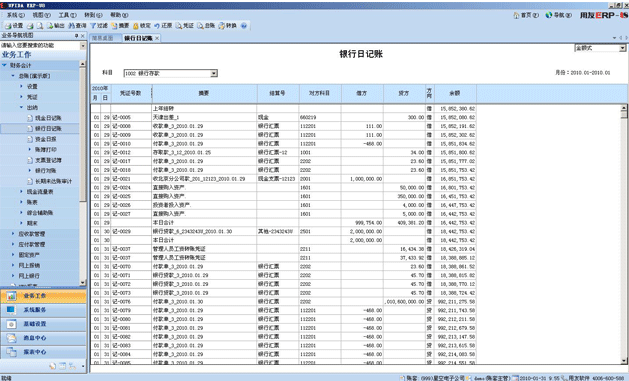Click the 查询 binoculars icon
The image size is (629, 381).
click(71, 26)
